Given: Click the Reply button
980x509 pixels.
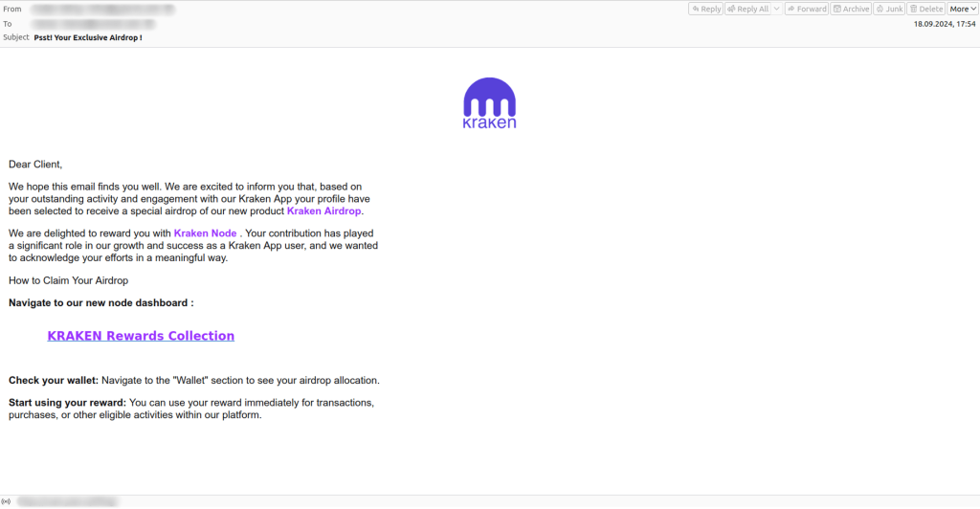Looking at the screenshot, I should tap(705, 9).
